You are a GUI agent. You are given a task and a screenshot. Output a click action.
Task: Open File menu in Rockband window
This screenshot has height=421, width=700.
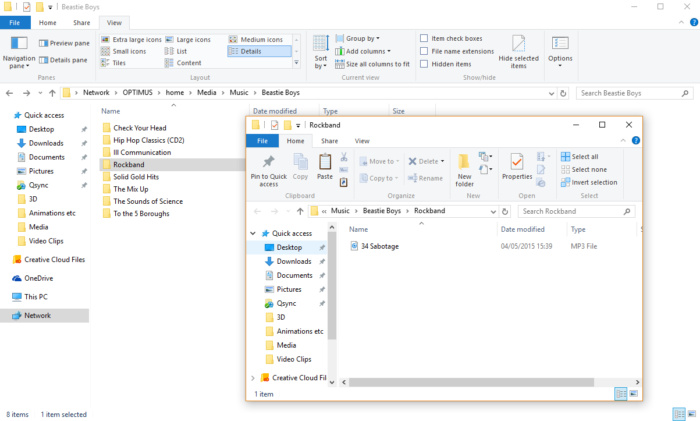click(262, 141)
